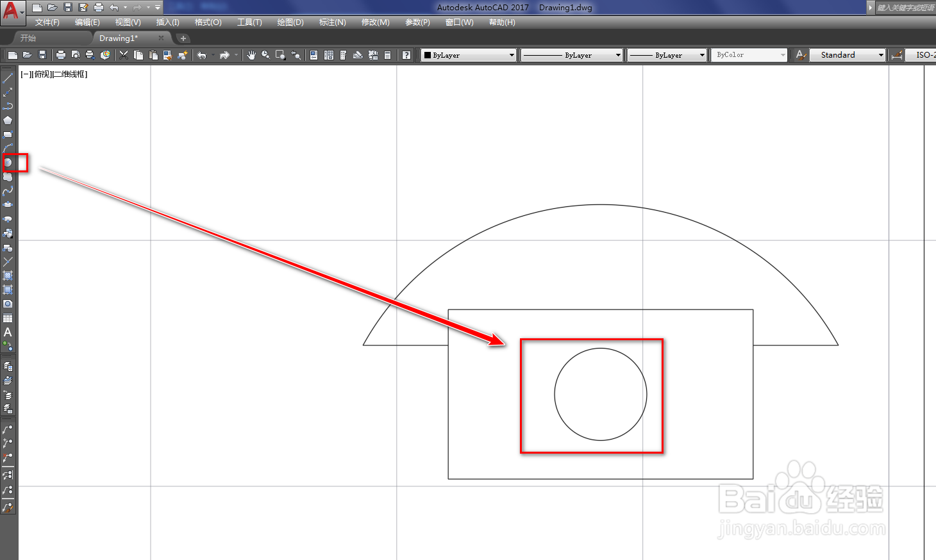Viewport: 936px width, 560px height.
Task: Select the Table tool in draw toolbar
Action: pyautogui.click(x=8, y=318)
